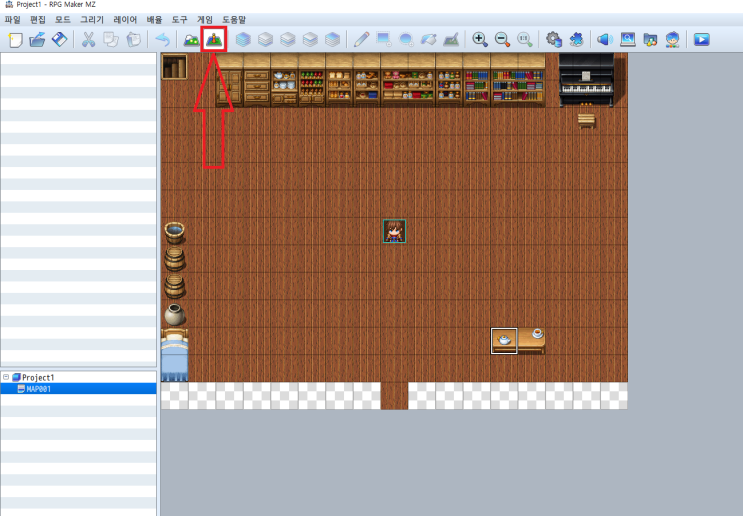Viewport: 743px width, 516px height.
Task: Click the Open Project folder icon
Action: (37, 39)
